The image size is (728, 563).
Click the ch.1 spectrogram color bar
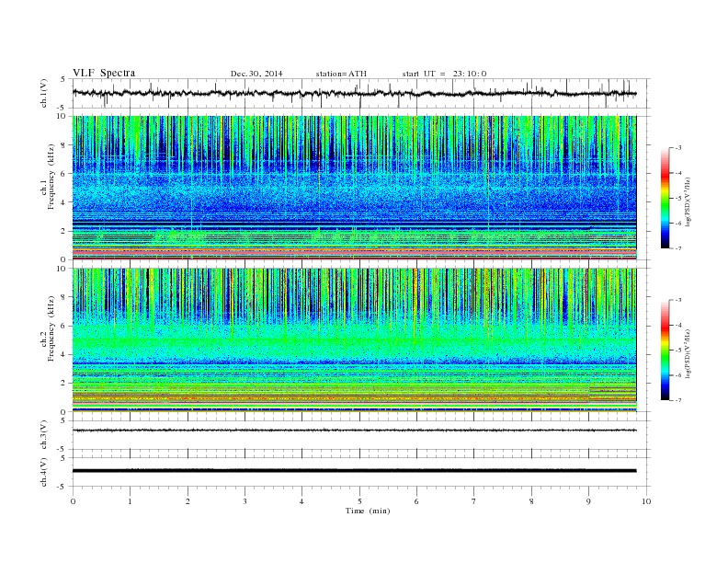[x=665, y=198]
